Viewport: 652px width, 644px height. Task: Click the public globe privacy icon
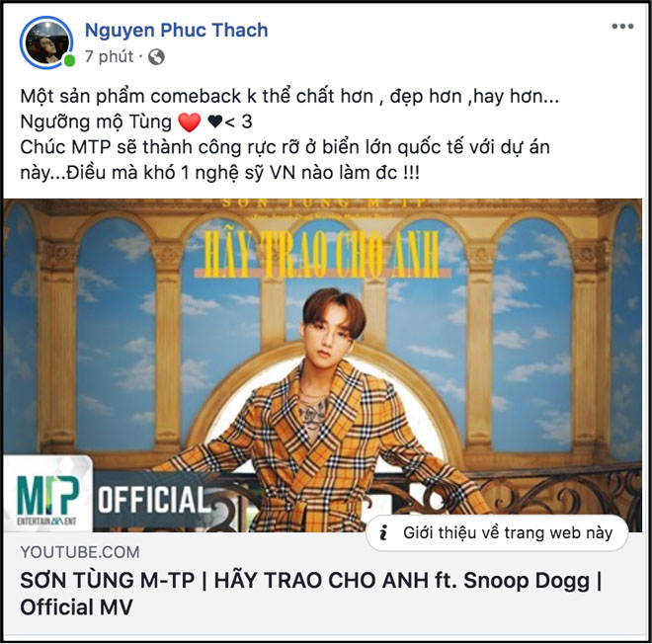[156, 57]
